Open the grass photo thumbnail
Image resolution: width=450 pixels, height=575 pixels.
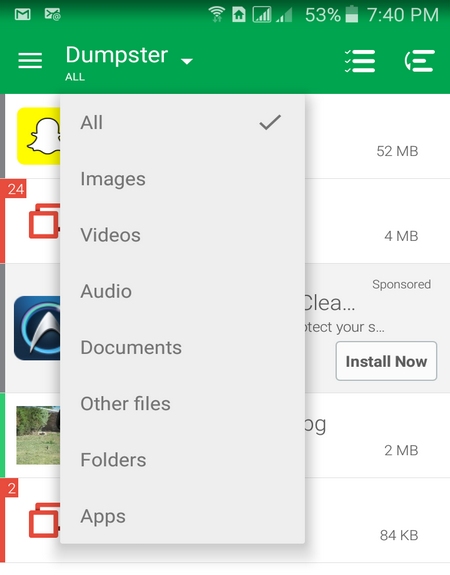tap(38, 435)
